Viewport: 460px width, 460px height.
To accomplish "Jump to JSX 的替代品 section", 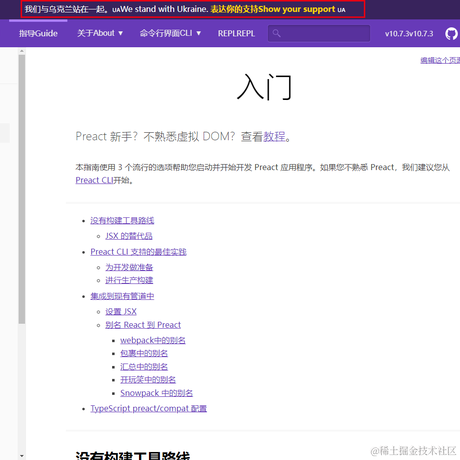I will [x=129, y=236].
